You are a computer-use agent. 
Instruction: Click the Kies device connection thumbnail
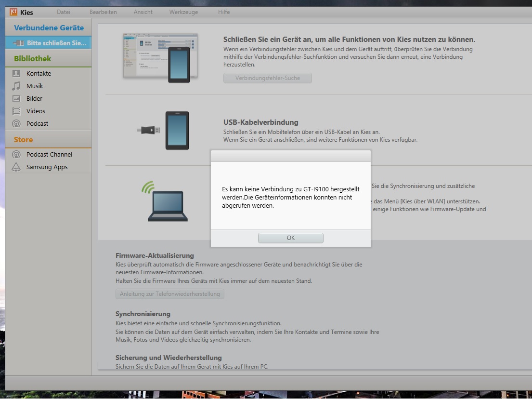[x=160, y=58]
